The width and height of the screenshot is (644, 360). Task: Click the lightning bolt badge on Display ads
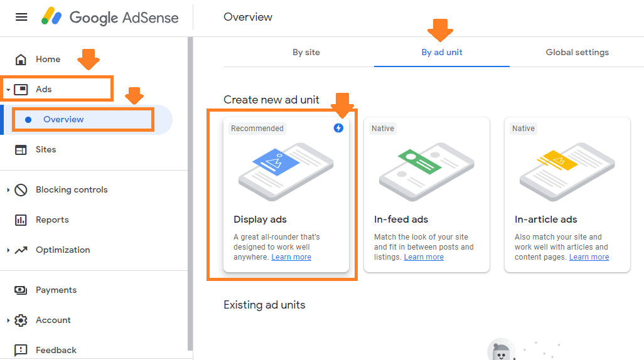pos(338,128)
